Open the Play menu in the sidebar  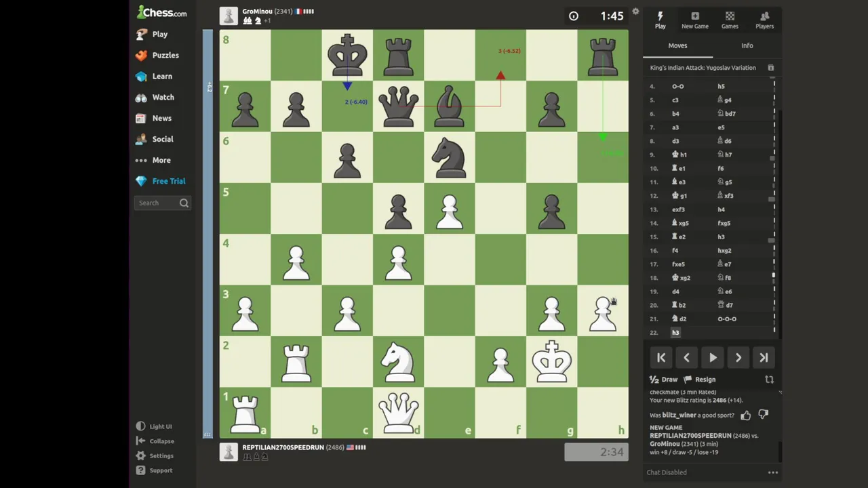point(152,34)
